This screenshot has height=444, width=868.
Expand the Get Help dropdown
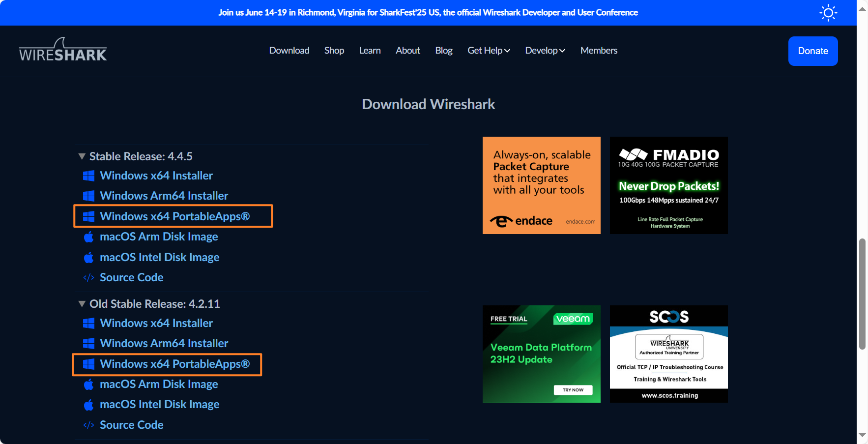coord(489,51)
